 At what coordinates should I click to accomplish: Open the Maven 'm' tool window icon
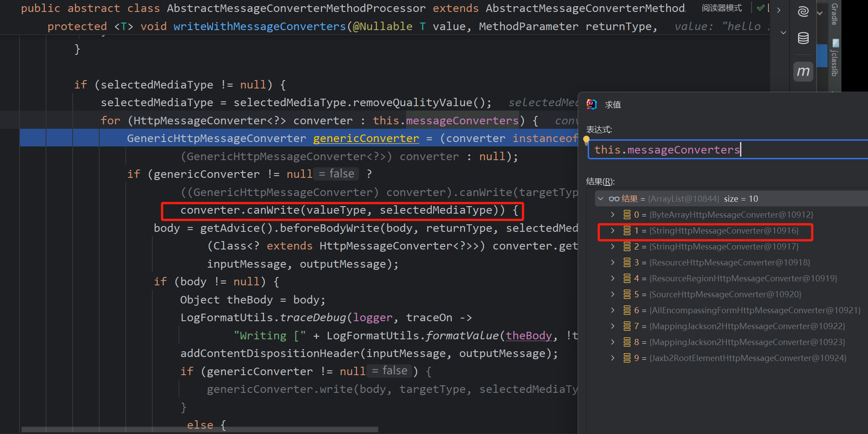tap(803, 71)
